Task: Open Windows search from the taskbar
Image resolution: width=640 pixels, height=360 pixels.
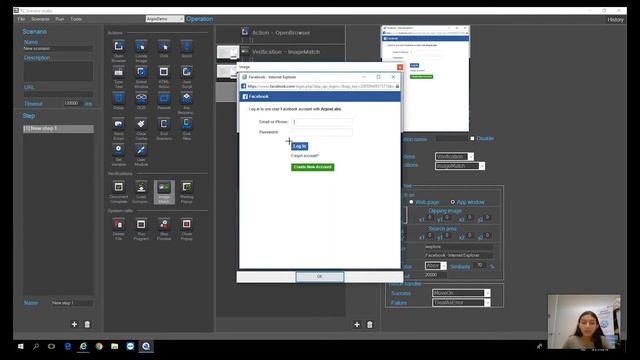Action: click(36, 346)
